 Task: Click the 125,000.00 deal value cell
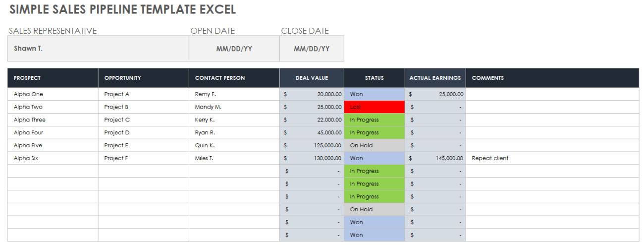pyautogui.click(x=312, y=146)
